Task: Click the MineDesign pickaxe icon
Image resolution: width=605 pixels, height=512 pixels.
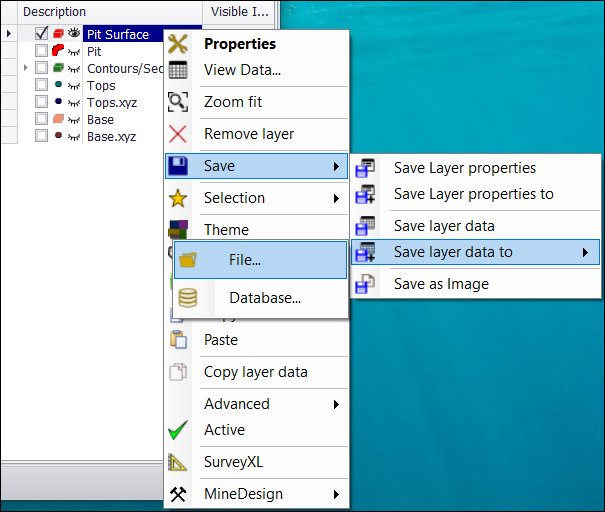Action: pyautogui.click(x=178, y=494)
